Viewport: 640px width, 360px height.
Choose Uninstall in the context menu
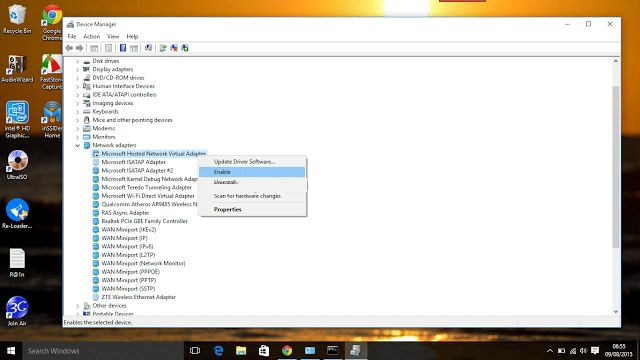(252, 182)
